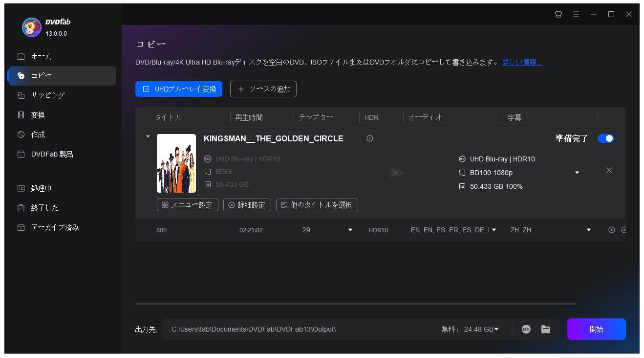Toggle the 準備完了 enable switch off

(x=606, y=138)
